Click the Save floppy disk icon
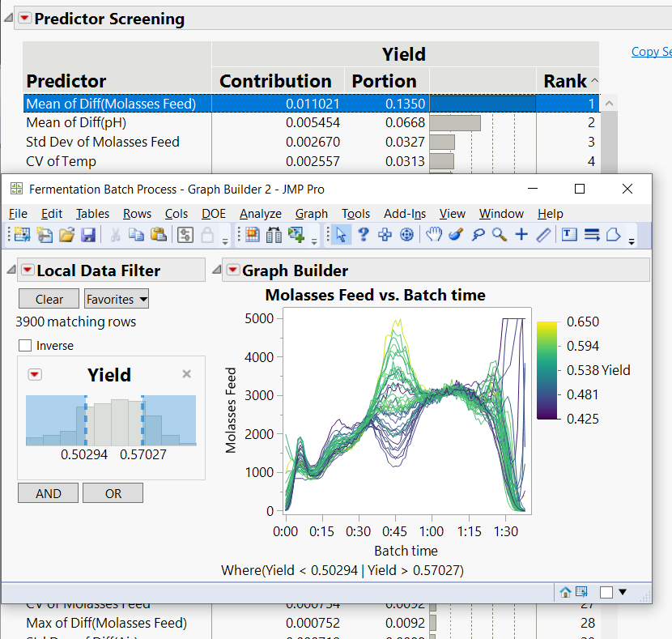This screenshot has height=639, width=672. pyautogui.click(x=87, y=235)
